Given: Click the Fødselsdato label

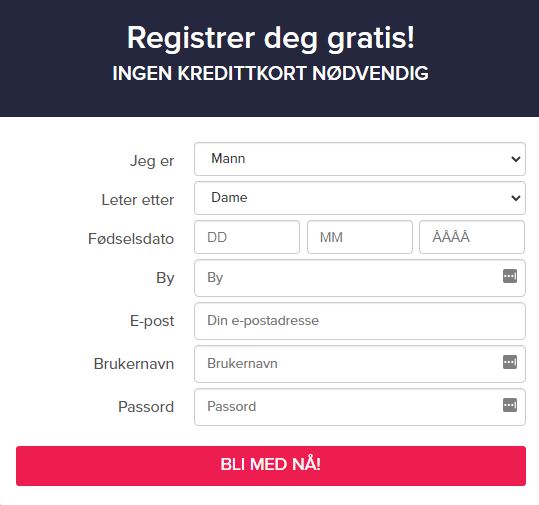Looking at the screenshot, I should (131, 239).
